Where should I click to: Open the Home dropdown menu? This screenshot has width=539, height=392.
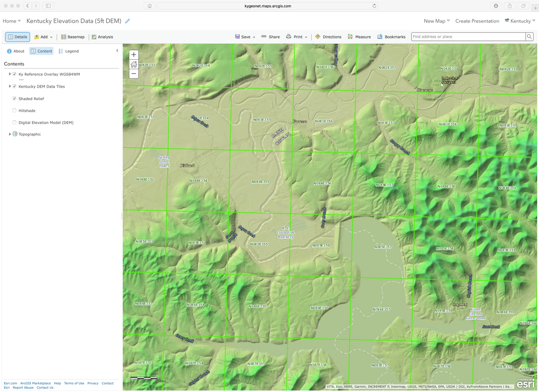12,21
